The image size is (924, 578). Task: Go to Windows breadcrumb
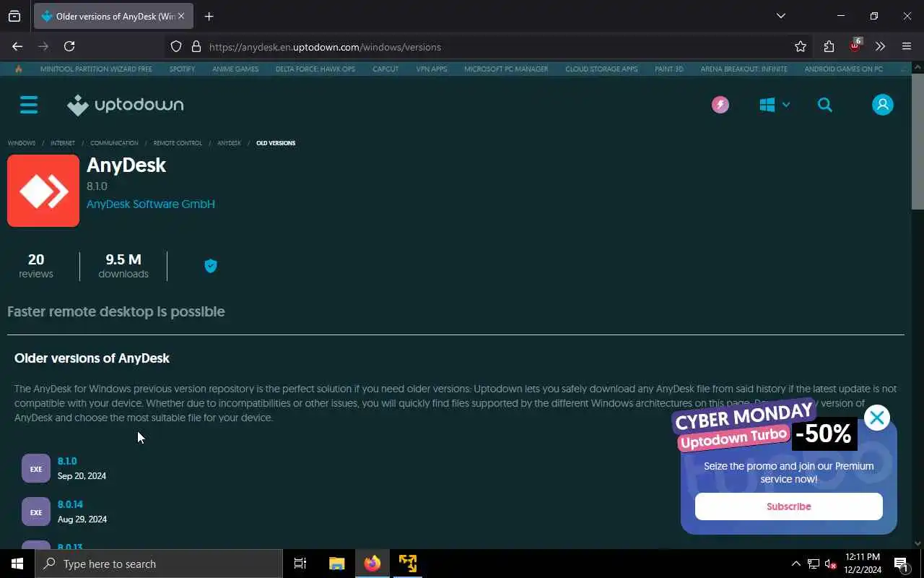click(22, 143)
